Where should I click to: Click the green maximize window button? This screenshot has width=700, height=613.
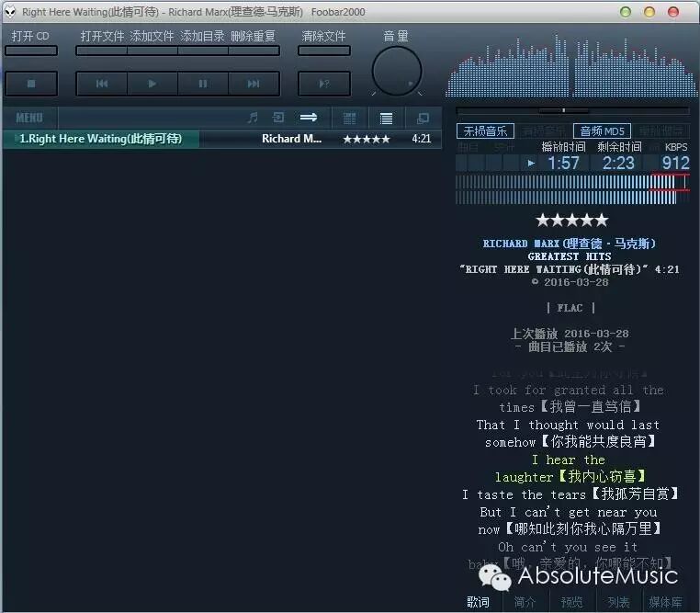[626, 12]
